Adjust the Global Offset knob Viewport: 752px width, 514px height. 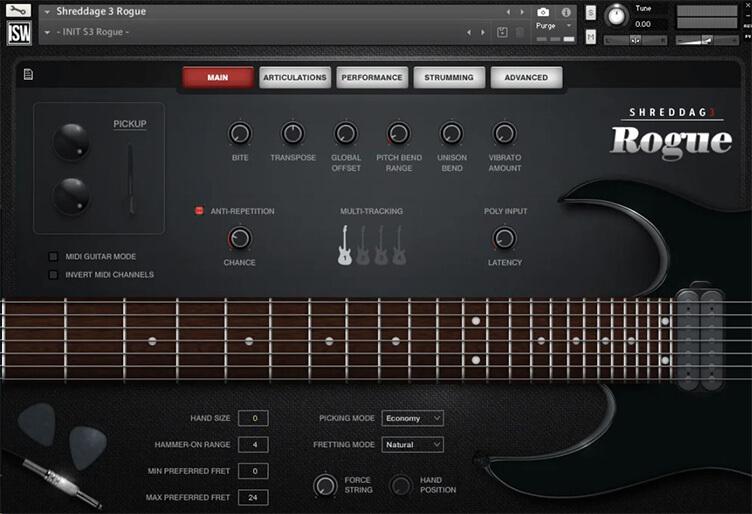coord(345,133)
